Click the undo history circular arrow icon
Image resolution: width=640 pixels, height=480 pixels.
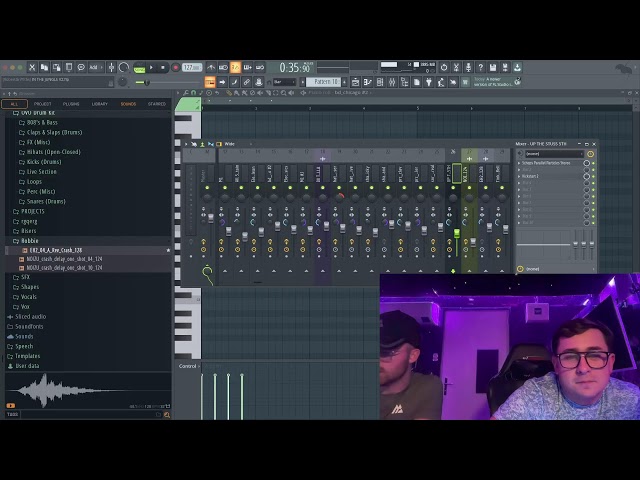(x=444, y=67)
